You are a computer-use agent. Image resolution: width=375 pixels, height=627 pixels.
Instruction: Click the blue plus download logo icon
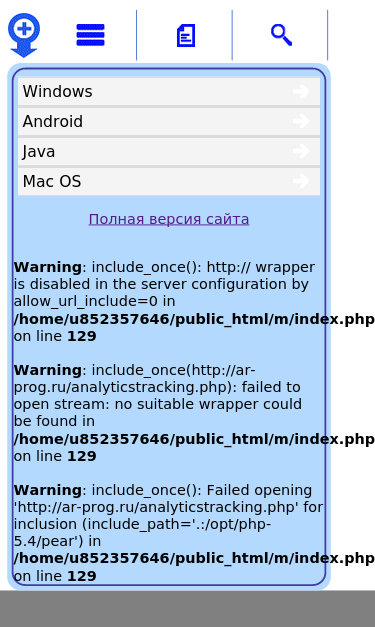click(x=24, y=35)
